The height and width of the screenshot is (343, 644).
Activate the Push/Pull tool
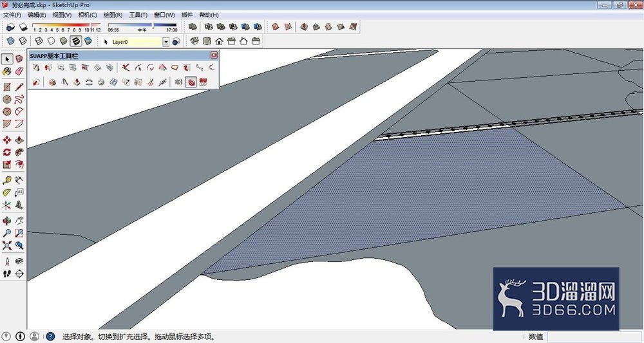click(x=19, y=140)
